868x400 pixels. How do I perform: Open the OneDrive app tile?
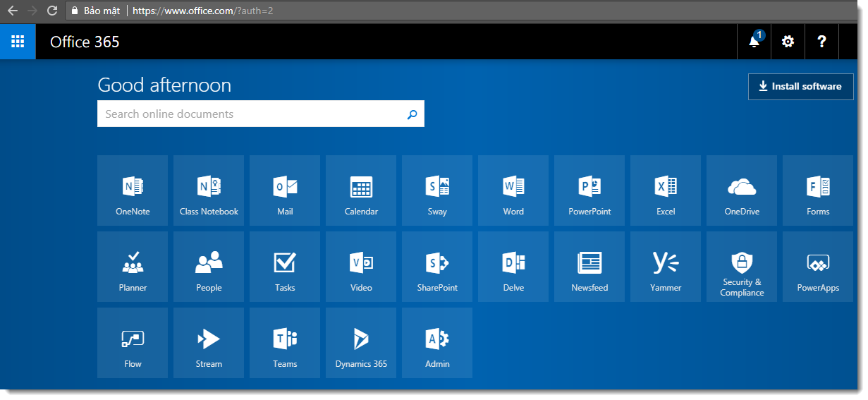[742, 190]
